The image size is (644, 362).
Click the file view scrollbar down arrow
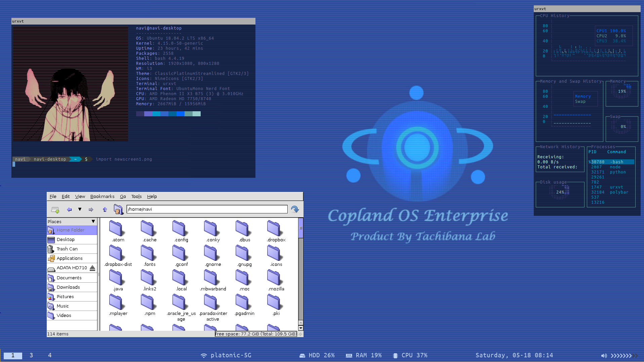(301, 328)
